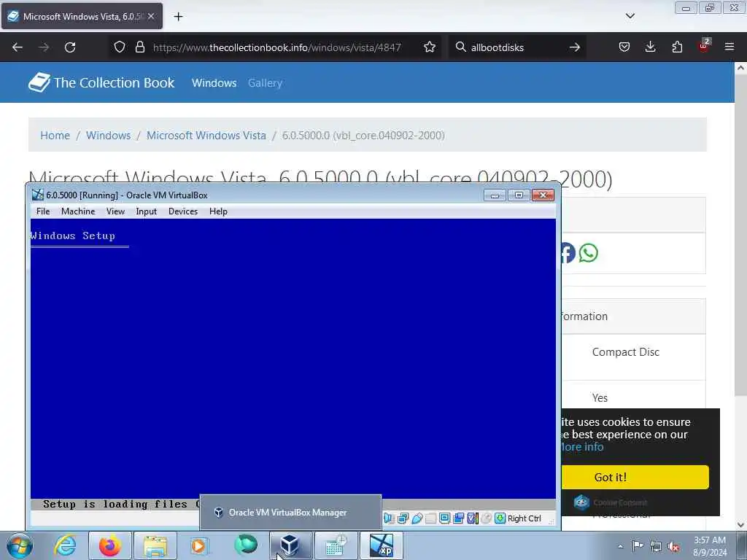Image resolution: width=747 pixels, height=560 pixels.
Task: Open the More info cookie link
Action: [x=581, y=447]
